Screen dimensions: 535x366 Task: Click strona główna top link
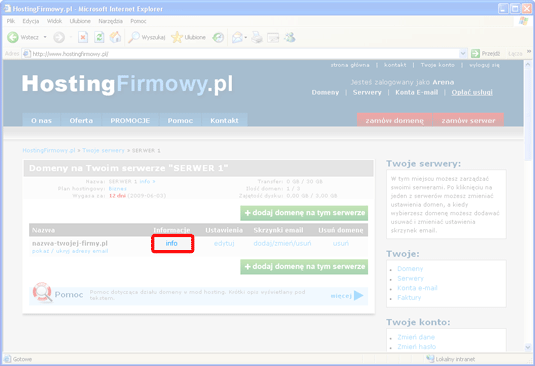click(350, 65)
